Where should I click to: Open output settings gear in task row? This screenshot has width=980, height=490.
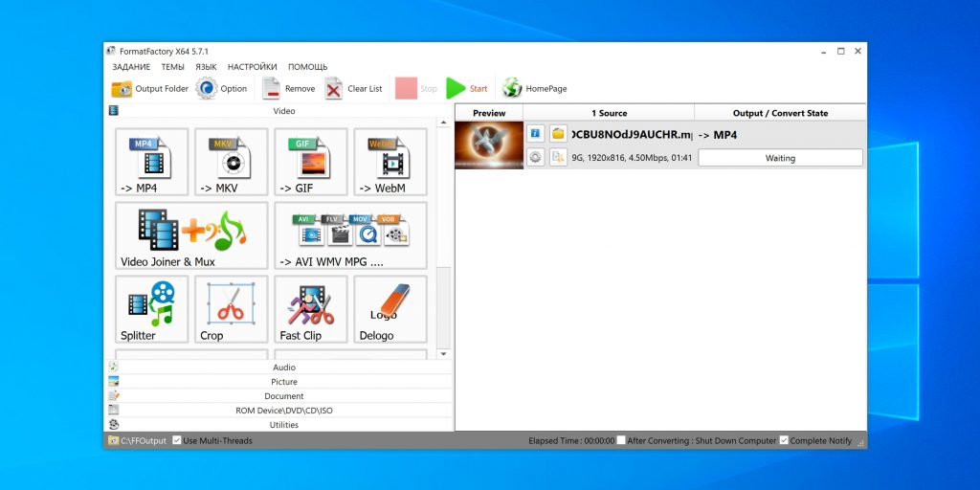pyautogui.click(x=536, y=158)
